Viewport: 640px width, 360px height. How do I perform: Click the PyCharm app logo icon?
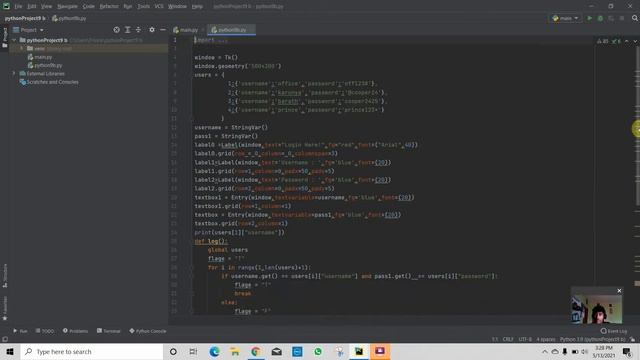6,6
